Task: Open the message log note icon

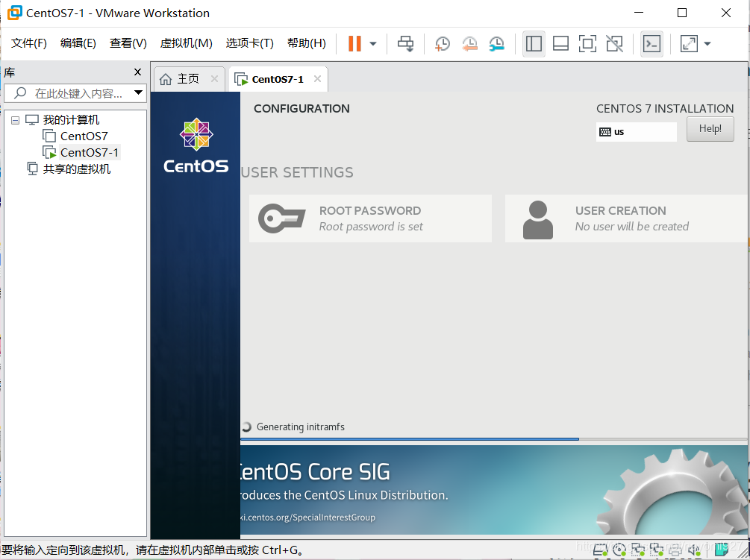Action: 722,550
